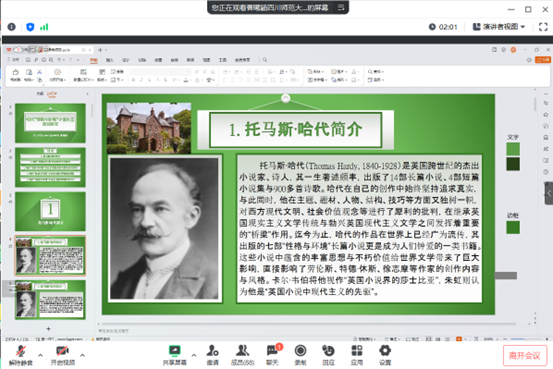Open the apps (应用) grid icon
553x369 pixels.
(357, 355)
